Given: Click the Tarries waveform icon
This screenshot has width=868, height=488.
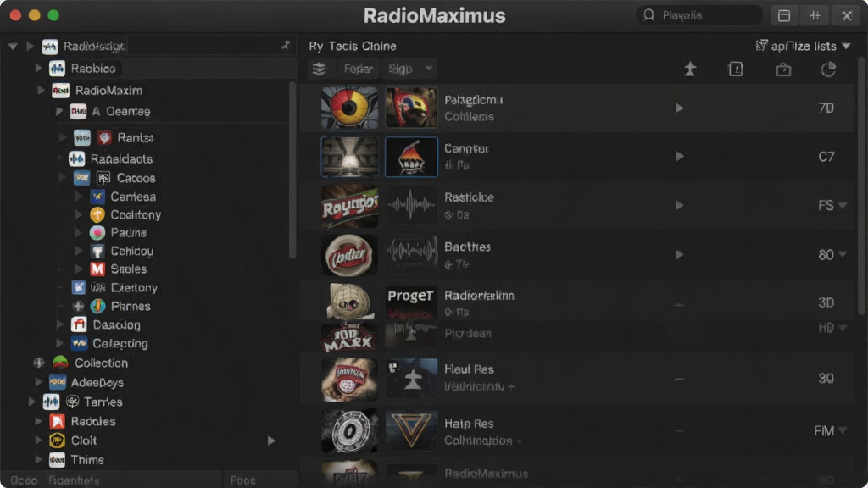Looking at the screenshot, I should [x=51, y=402].
